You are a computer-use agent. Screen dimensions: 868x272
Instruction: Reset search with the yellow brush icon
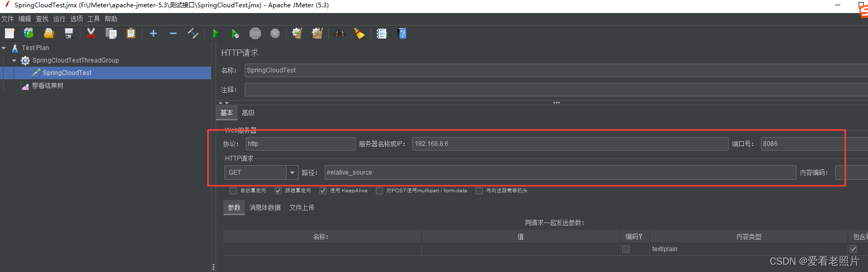click(x=359, y=33)
